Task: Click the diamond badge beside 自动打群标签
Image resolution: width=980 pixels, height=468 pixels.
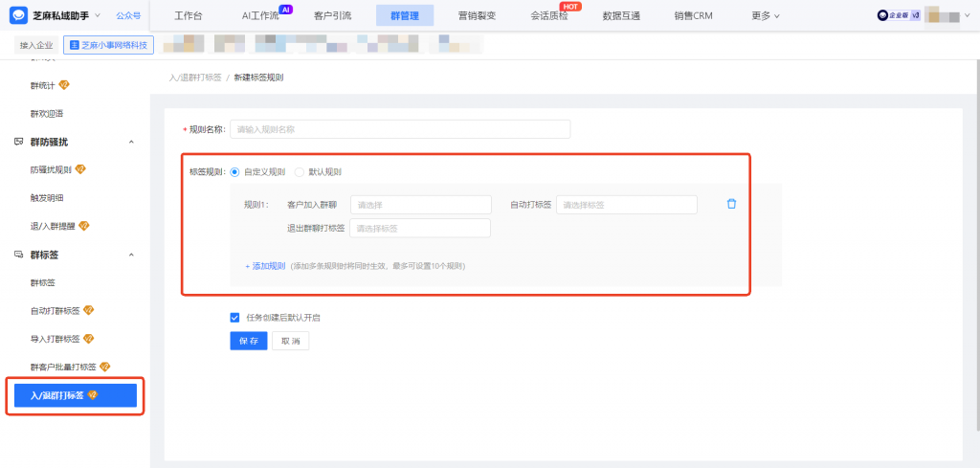Action: point(88,310)
